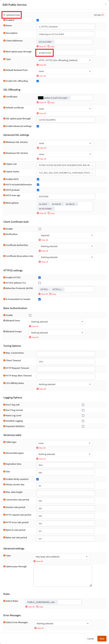Screen dimensions: 109x644
Task: Toggle full help switch
Action: coord(102,15)
